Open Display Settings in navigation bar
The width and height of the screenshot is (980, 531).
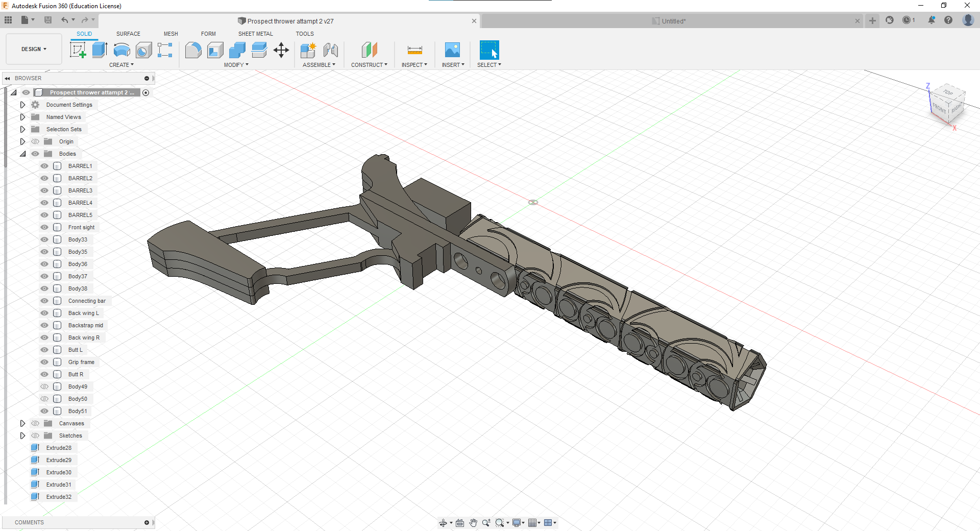(x=518, y=522)
